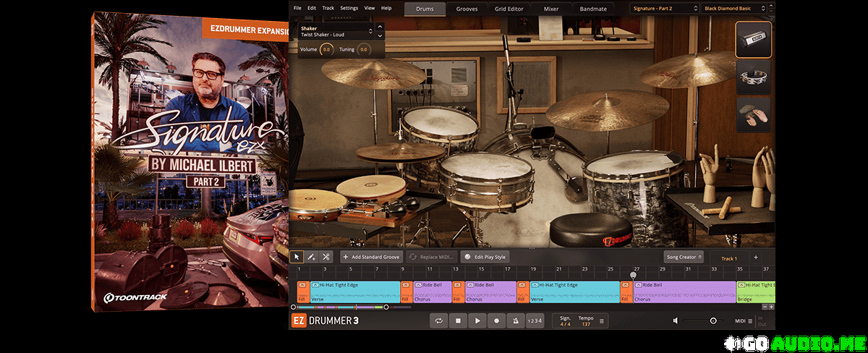The width and height of the screenshot is (868, 353).
Task: Expand the Song Creator panel
Action: click(x=684, y=258)
